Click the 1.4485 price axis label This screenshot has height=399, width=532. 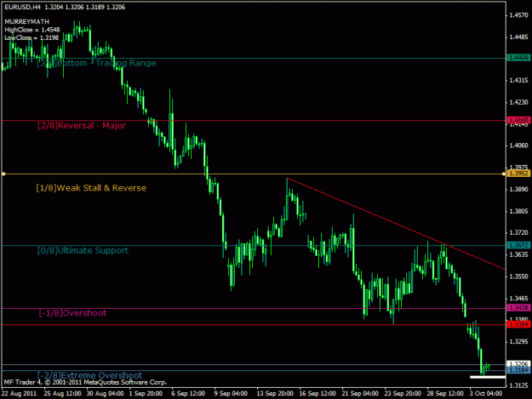coord(519,37)
